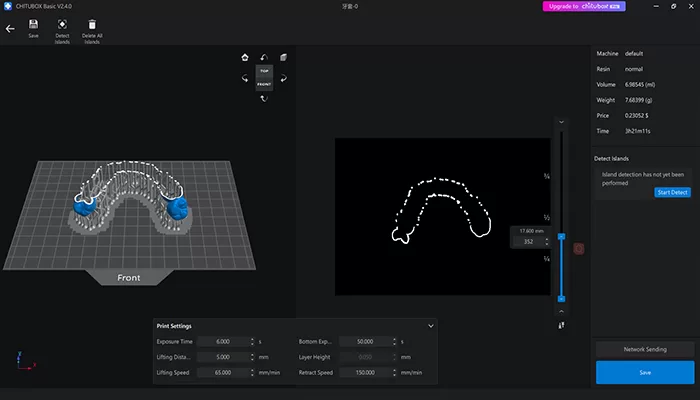Move layer slider down with bottom chevron

(562, 311)
